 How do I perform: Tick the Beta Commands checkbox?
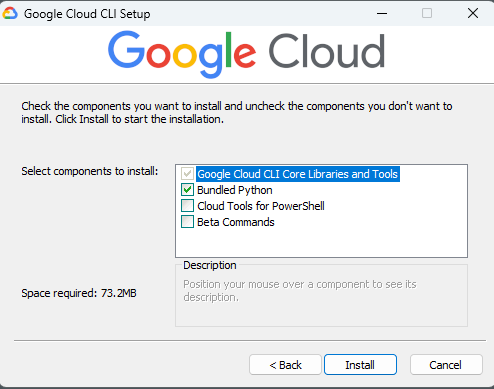187,222
